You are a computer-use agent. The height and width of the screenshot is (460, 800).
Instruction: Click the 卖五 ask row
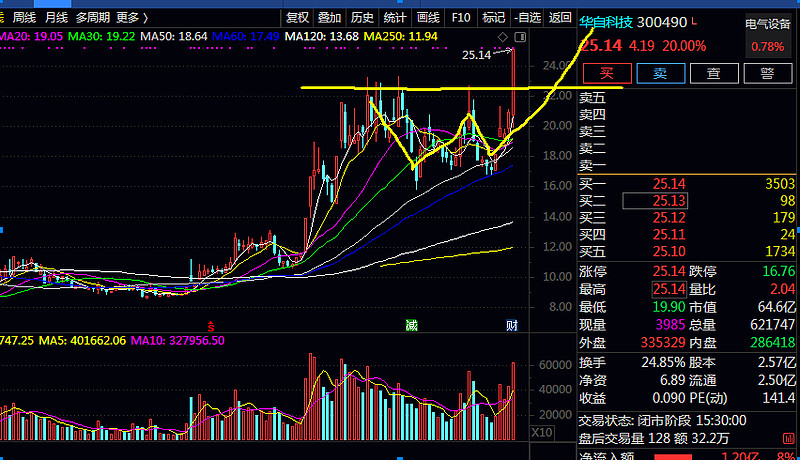[x=687, y=97]
